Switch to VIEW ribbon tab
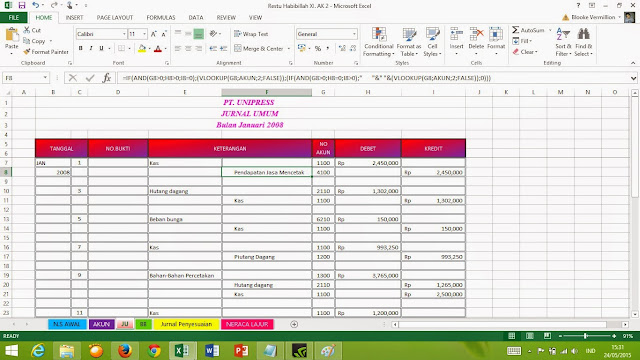The height and width of the screenshot is (360, 640). 256,18
